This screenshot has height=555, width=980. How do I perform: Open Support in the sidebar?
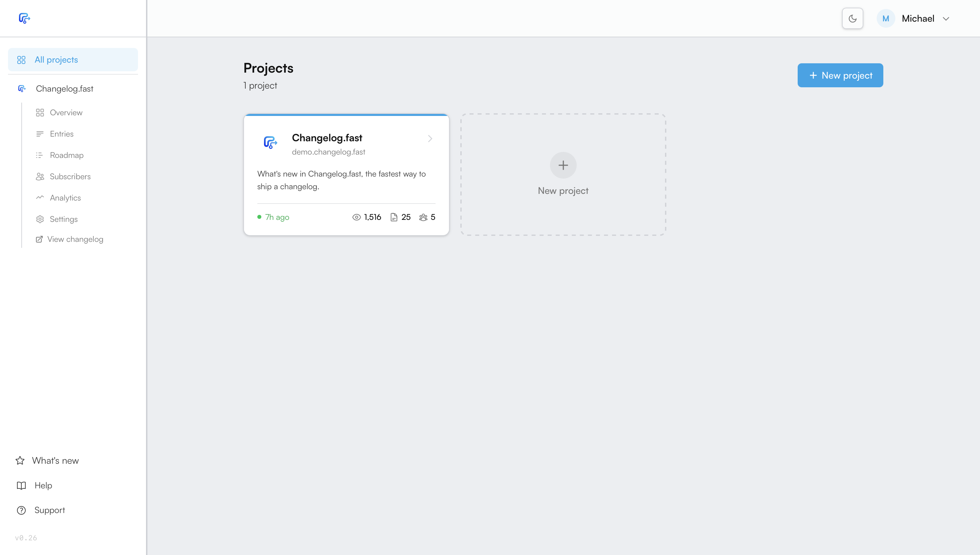(49, 510)
